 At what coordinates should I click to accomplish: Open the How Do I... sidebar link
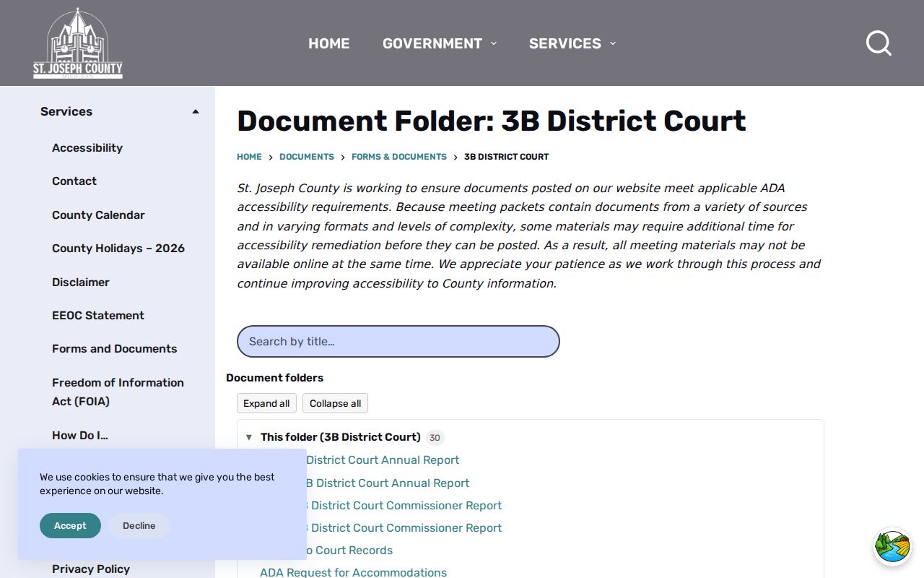(x=80, y=435)
